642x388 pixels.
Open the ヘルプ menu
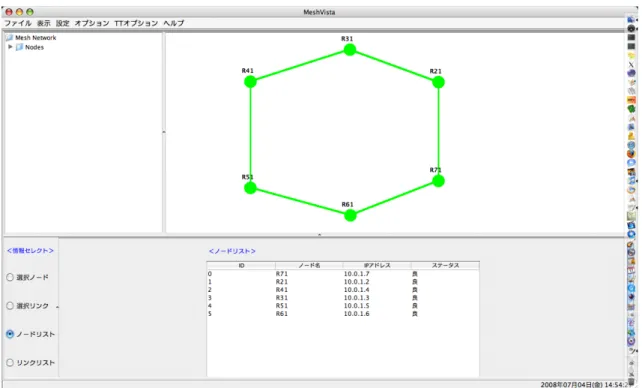point(174,23)
